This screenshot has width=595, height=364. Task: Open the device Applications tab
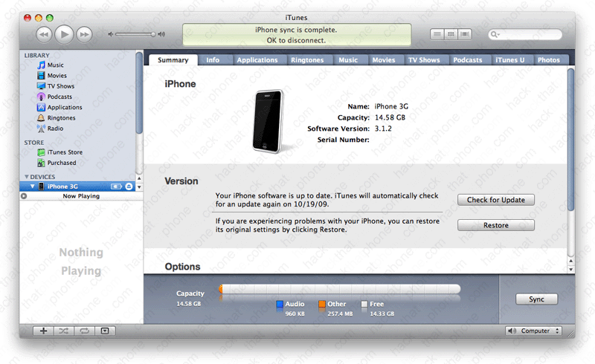click(x=257, y=60)
